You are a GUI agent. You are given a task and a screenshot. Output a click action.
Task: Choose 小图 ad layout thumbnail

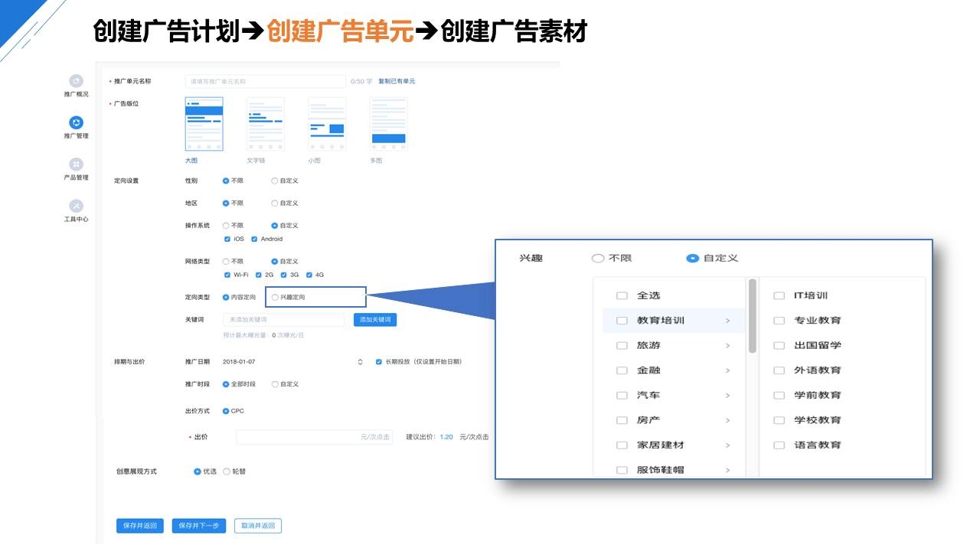(x=326, y=124)
